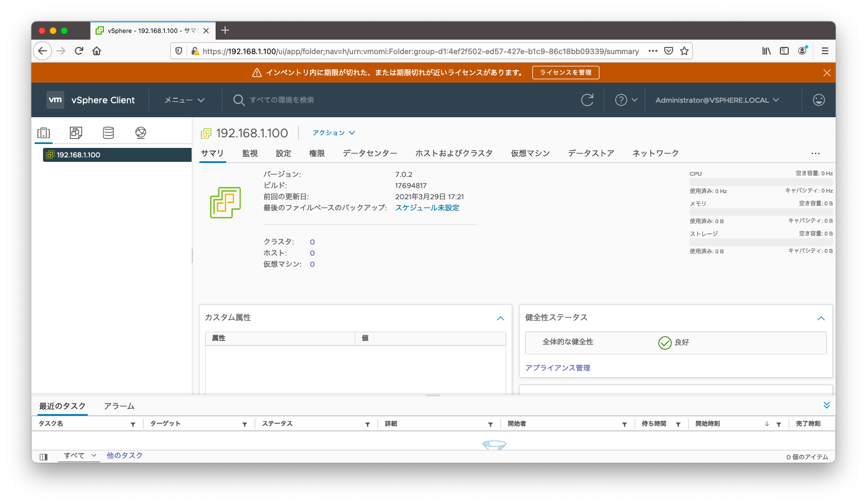
Task: Open the backup schedule not set link
Action: (x=427, y=208)
